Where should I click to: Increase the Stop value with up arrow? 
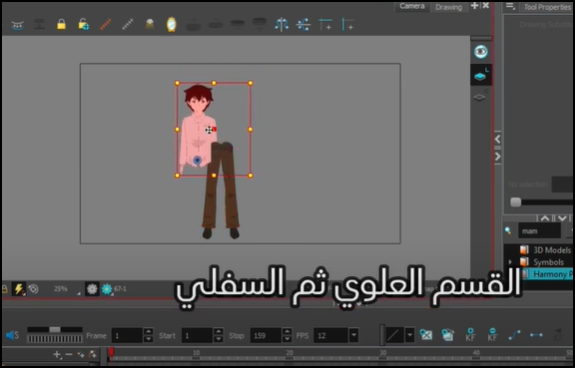(287, 331)
